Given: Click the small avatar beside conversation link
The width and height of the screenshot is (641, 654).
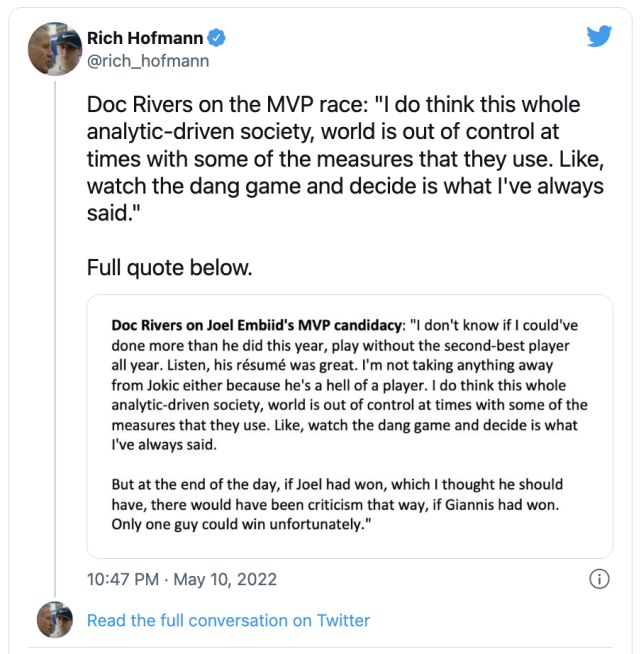Looking at the screenshot, I should tap(53, 620).
